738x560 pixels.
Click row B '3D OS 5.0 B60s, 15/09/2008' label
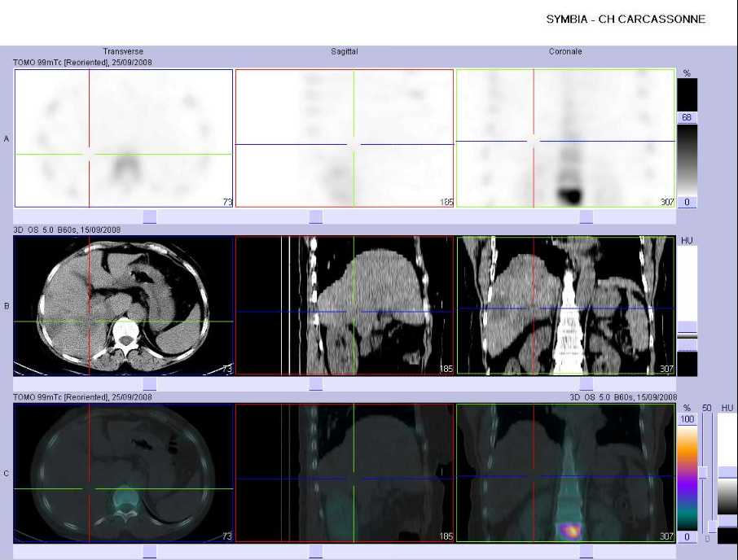pos(67,230)
